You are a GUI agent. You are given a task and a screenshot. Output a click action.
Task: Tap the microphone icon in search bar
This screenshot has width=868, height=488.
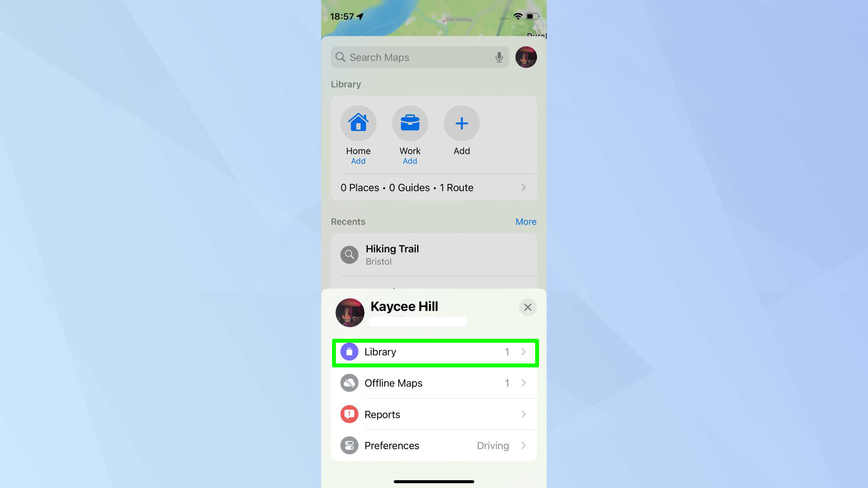coord(499,57)
